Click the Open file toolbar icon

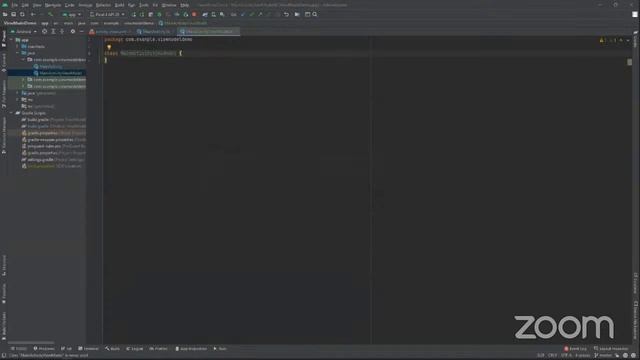(x=5, y=14)
